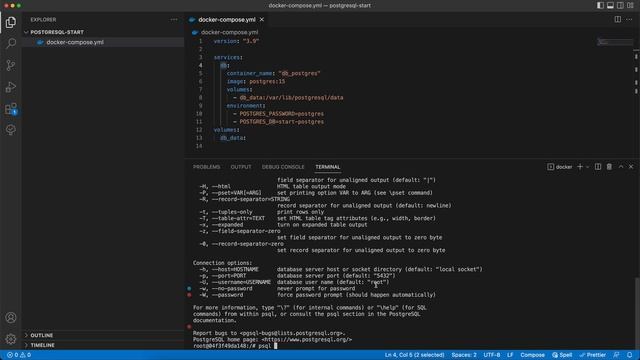Viewport: 640px width, 360px height.
Task: Click Ln 4, Col 5 cursor position status
Action: click(x=414, y=355)
